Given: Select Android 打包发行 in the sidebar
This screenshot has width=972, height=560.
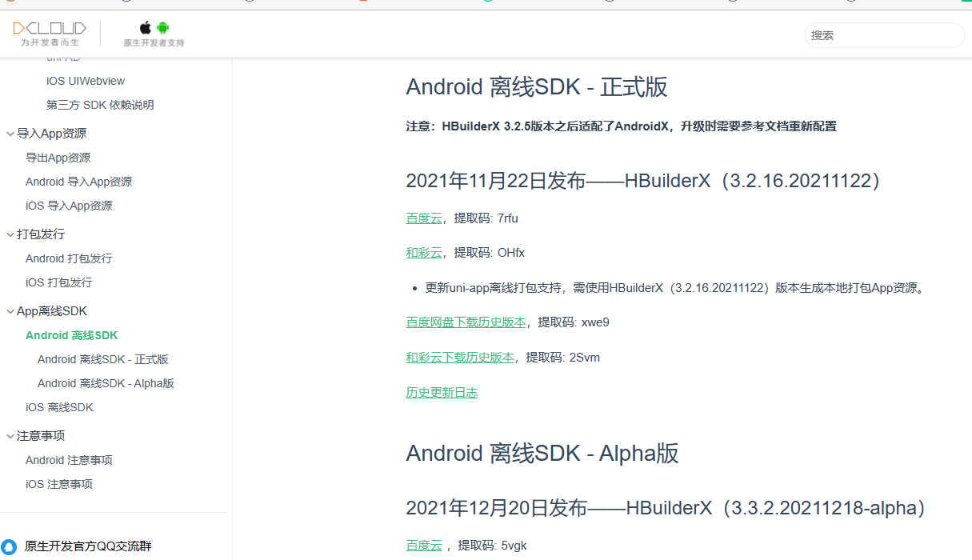Looking at the screenshot, I should 69,258.
